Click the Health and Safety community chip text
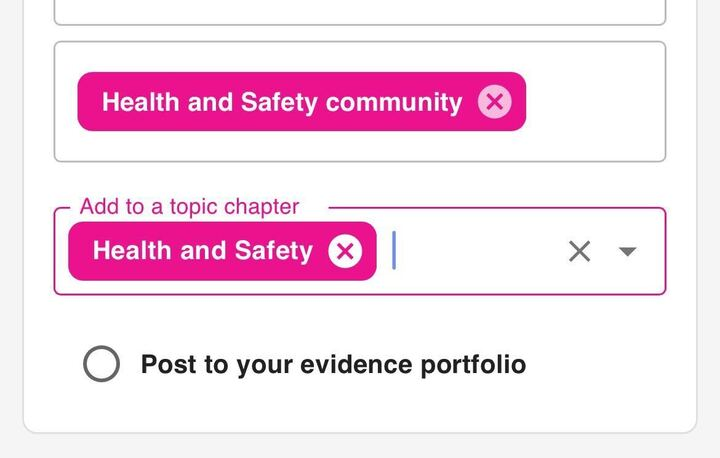Screen dimensions: 720x458 pos(281,101)
